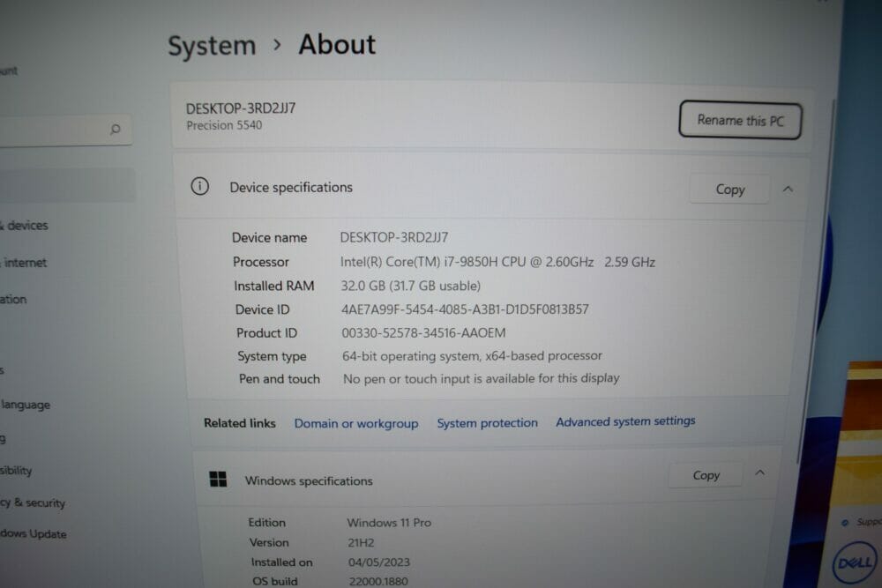Select the Edition value Windows 11 Pro

389,523
